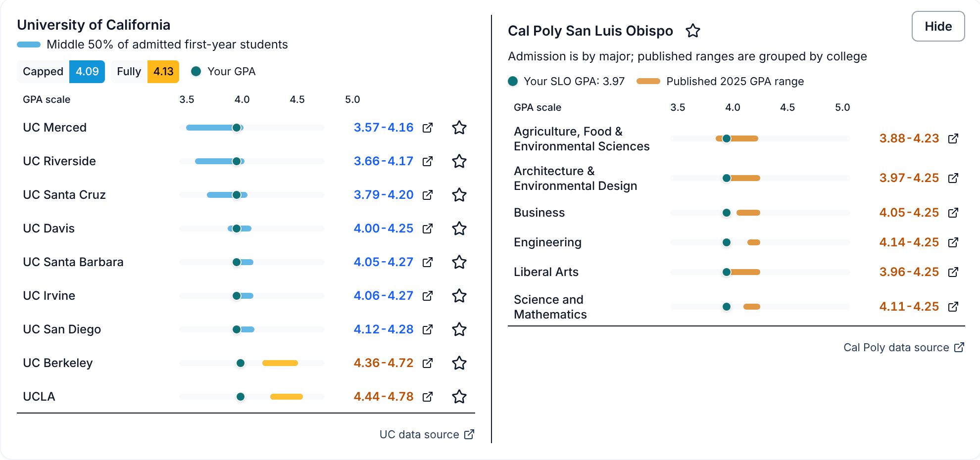Star UC Merced as a favorite
This screenshot has width=980, height=460.
[x=459, y=128]
